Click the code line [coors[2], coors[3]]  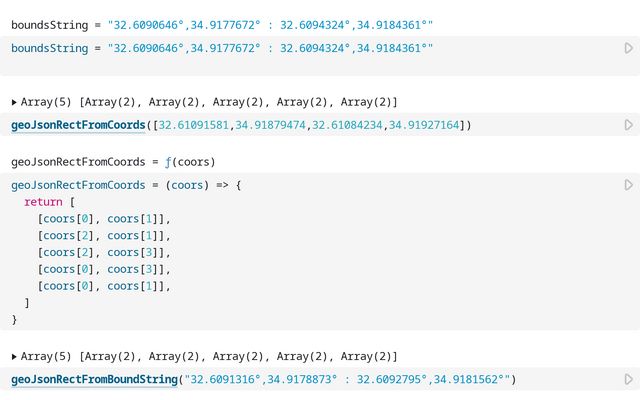click(104, 252)
